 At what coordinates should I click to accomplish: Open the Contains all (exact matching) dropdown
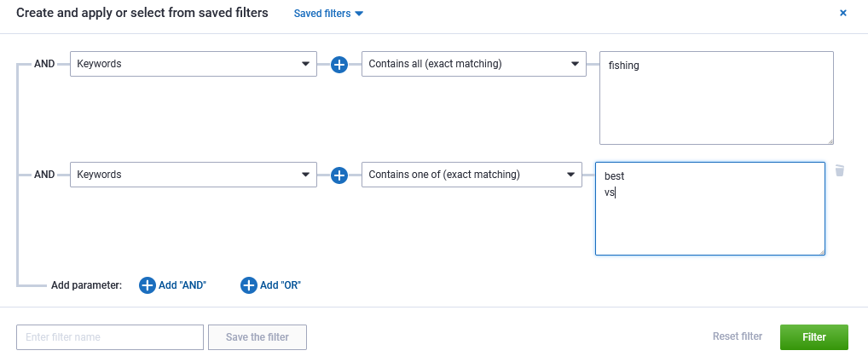click(x=473, y=64)
